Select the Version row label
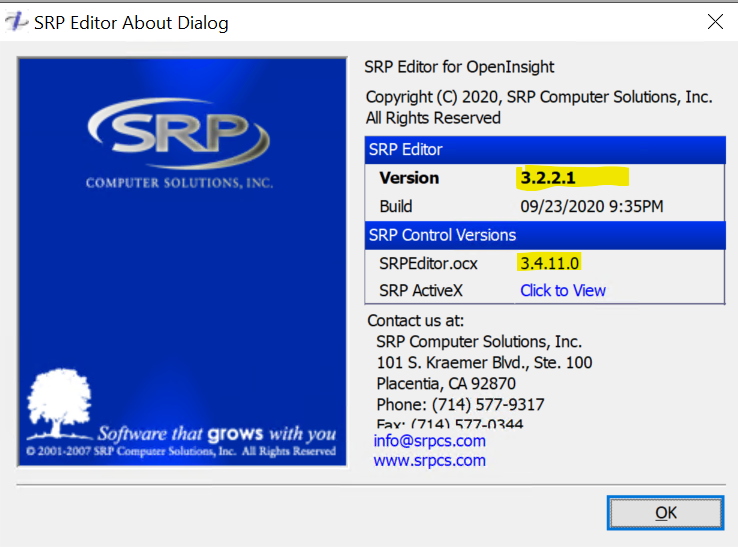This screenshot has width=738, height=547. (x=409, y=178)
